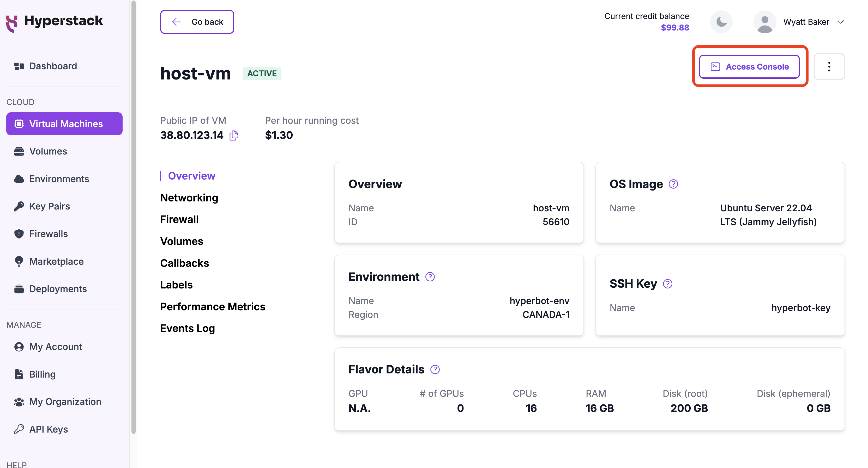868x468 pixels.
Task: Open Billing in the sidebar
Action: pyautogui.click(x=64, y=374)
